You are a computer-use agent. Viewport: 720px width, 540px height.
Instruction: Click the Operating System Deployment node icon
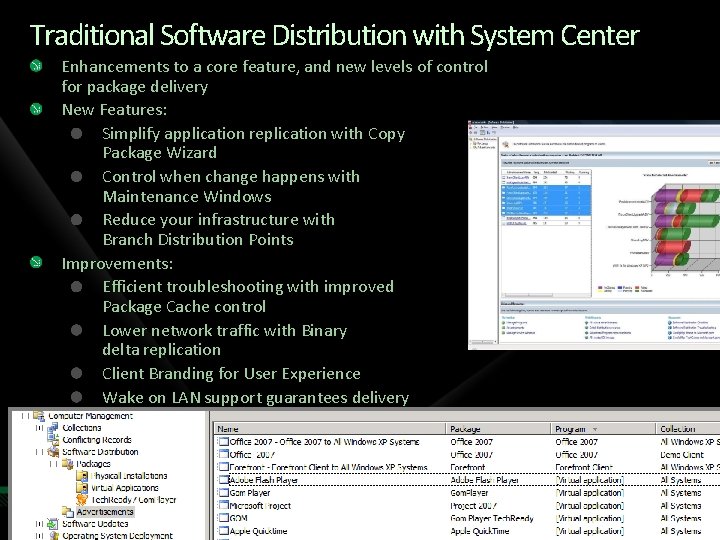pos(53,535)
